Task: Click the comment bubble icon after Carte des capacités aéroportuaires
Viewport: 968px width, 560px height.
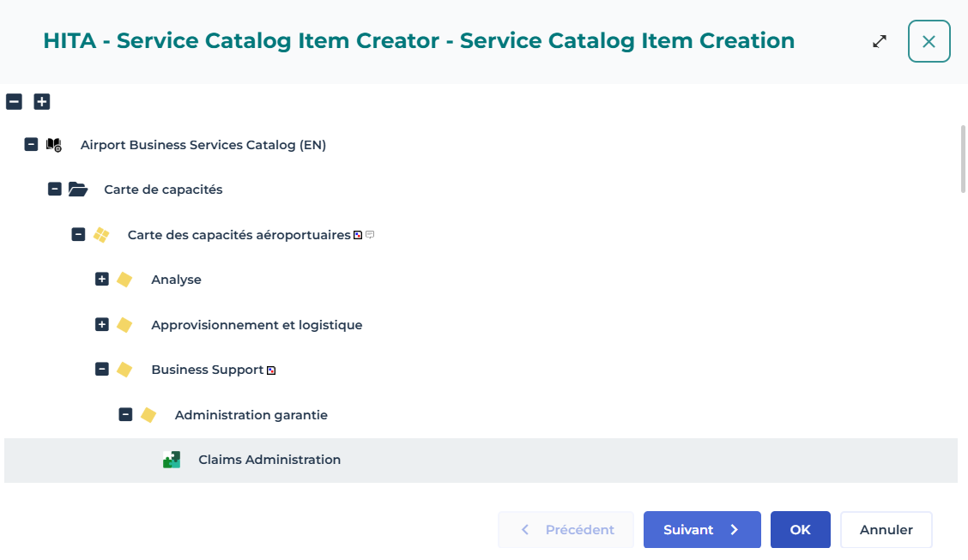Action: click(371, 235)
